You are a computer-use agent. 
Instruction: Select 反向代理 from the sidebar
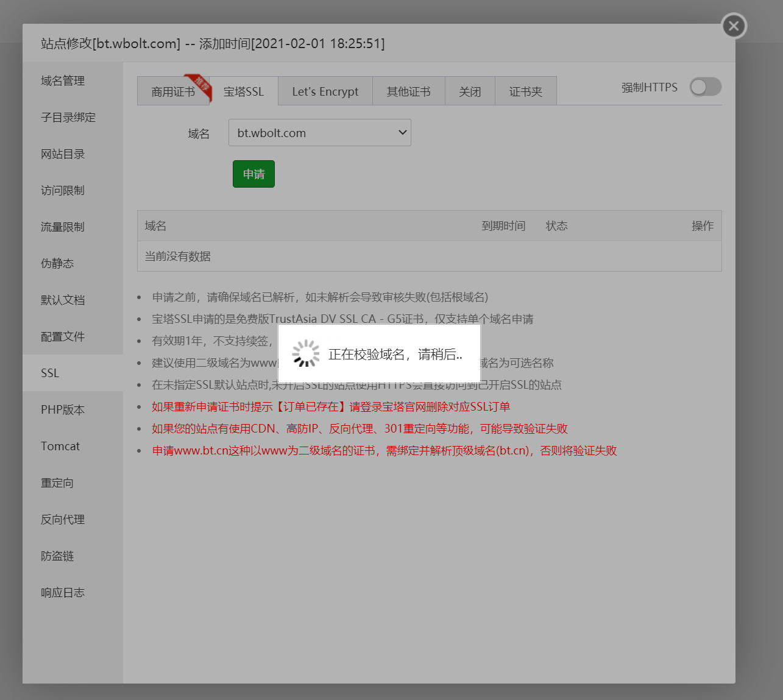click(x=62, y=519)
